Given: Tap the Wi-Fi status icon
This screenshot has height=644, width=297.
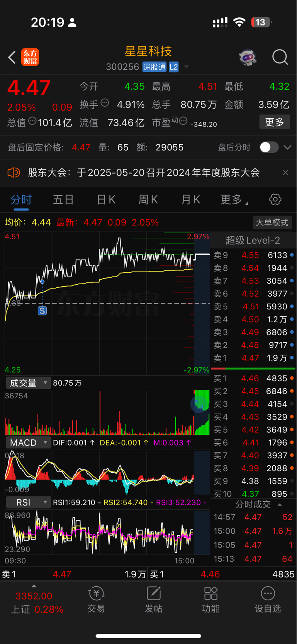Looking at the screenshot, I should click(239, 22).
